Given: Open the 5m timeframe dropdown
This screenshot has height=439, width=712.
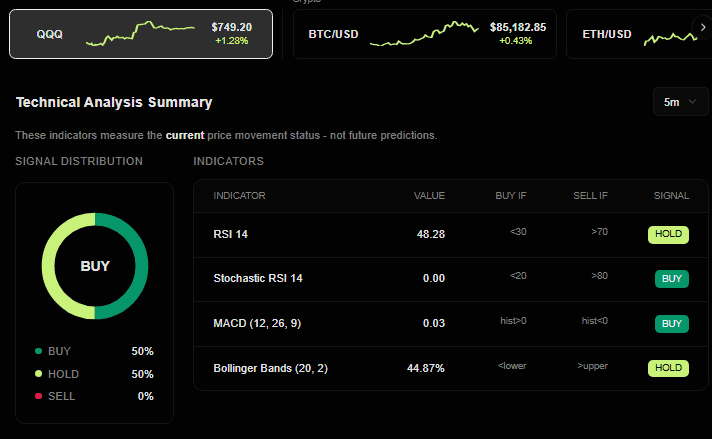Looking at the screenshot, I should [x=680, y=102].
